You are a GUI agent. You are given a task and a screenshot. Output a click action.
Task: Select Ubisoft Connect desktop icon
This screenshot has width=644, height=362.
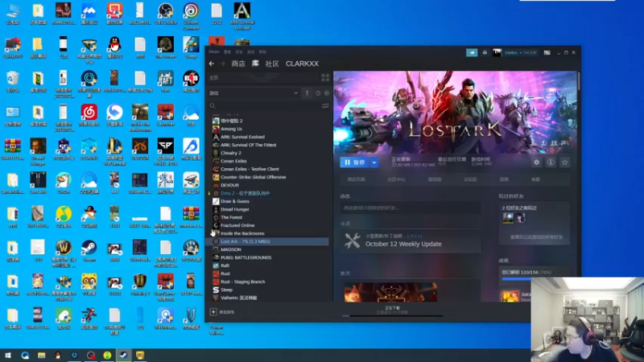[x=191, y=16]
